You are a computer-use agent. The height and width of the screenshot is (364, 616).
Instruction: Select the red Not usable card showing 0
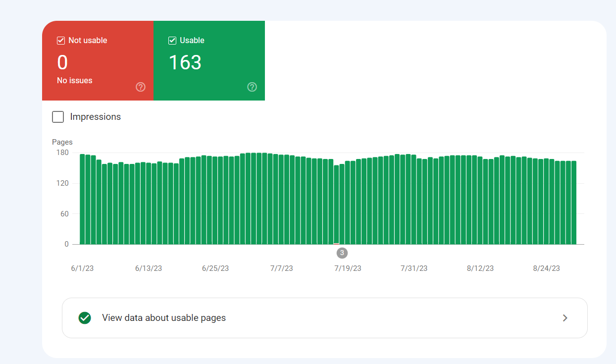pos(98,60)
